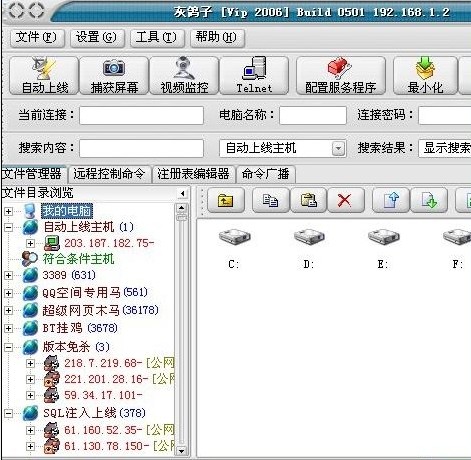Open the C: drive icon

(234, 248)
